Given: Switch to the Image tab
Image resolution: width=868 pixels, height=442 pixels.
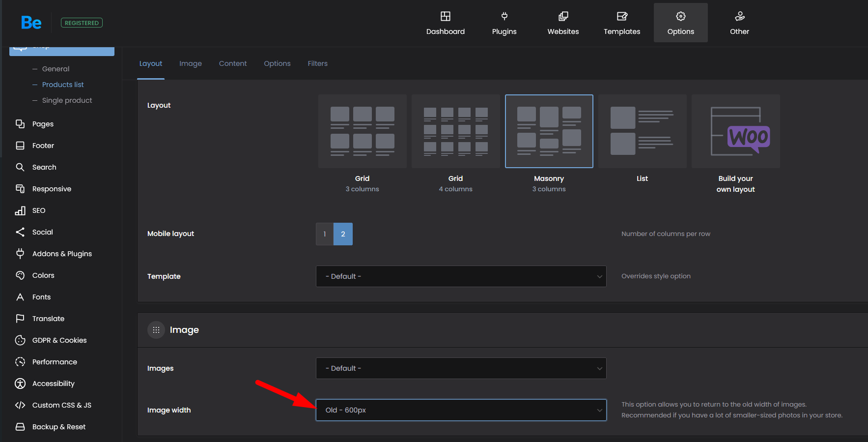Looking at the screenshot, I should pos(191,63).
